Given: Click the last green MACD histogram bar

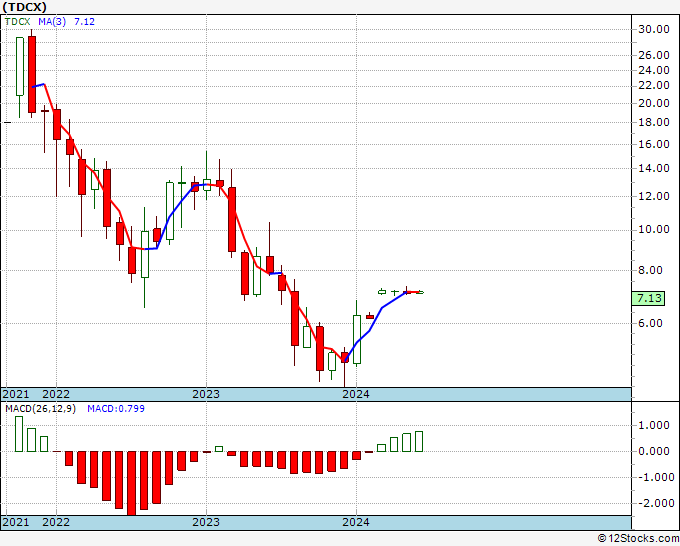Looking at the screenshot, I should tap(419, 441).
